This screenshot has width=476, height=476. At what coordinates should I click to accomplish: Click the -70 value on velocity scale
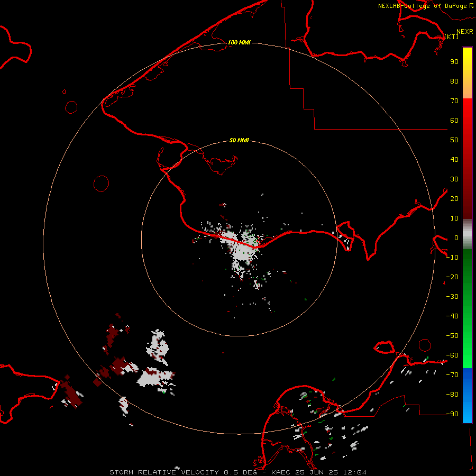pos(452,375)
